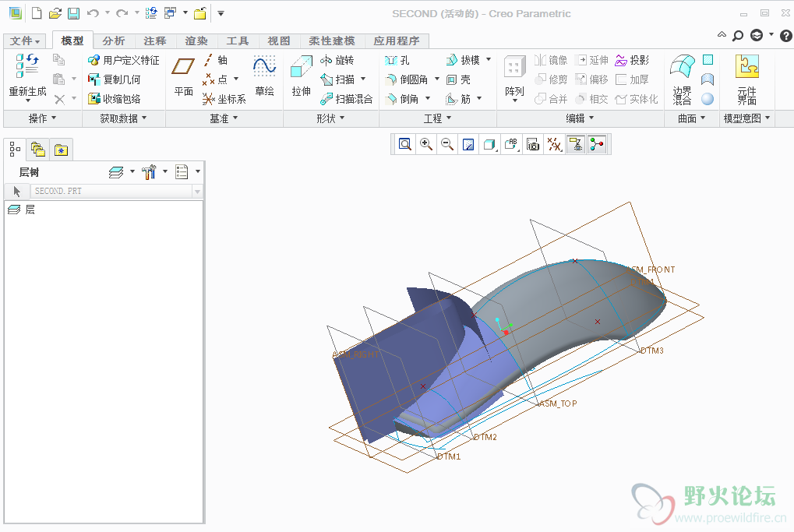Open the Component Interface (元件界面) tool

(x=747, y=79)
